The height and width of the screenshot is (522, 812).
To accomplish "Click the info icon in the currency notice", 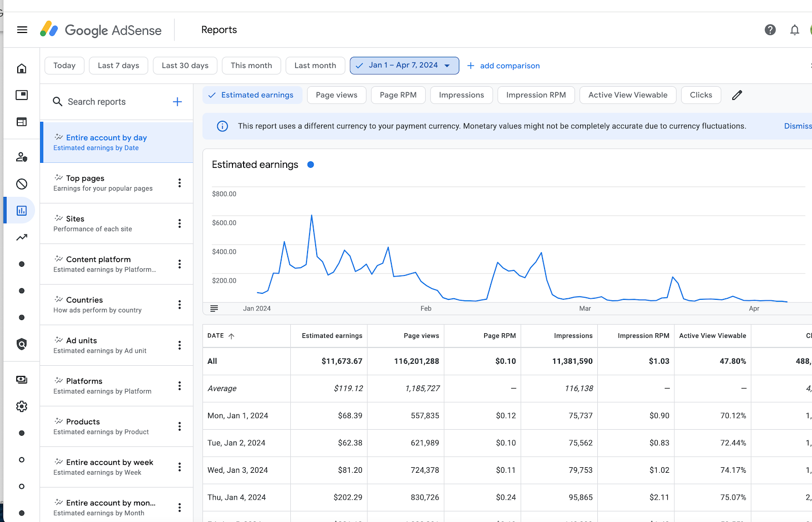I will click(x=222, y=126).
